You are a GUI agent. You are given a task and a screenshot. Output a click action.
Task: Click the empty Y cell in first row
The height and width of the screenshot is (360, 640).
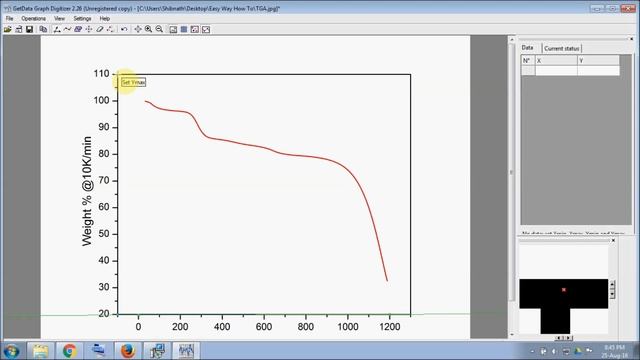598,70
